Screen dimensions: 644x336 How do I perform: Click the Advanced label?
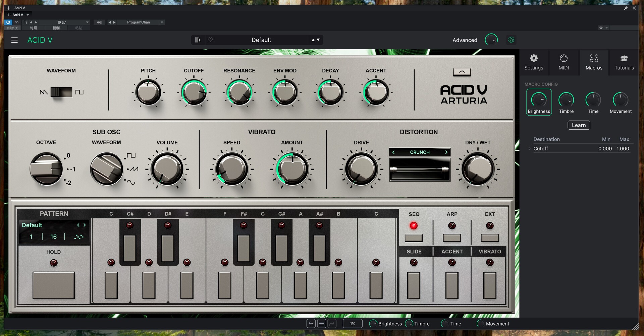(465, 40)
